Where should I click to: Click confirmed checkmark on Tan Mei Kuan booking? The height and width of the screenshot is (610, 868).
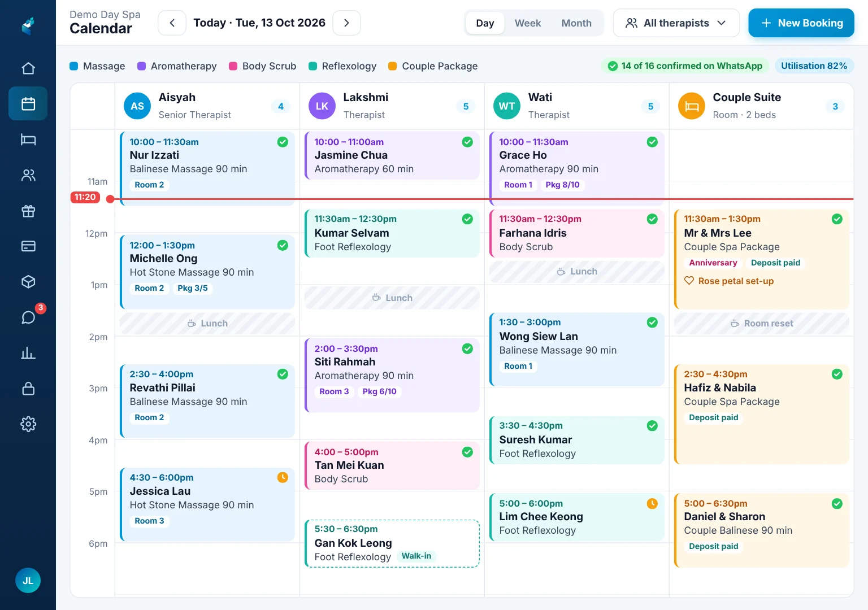coord(467,452)
